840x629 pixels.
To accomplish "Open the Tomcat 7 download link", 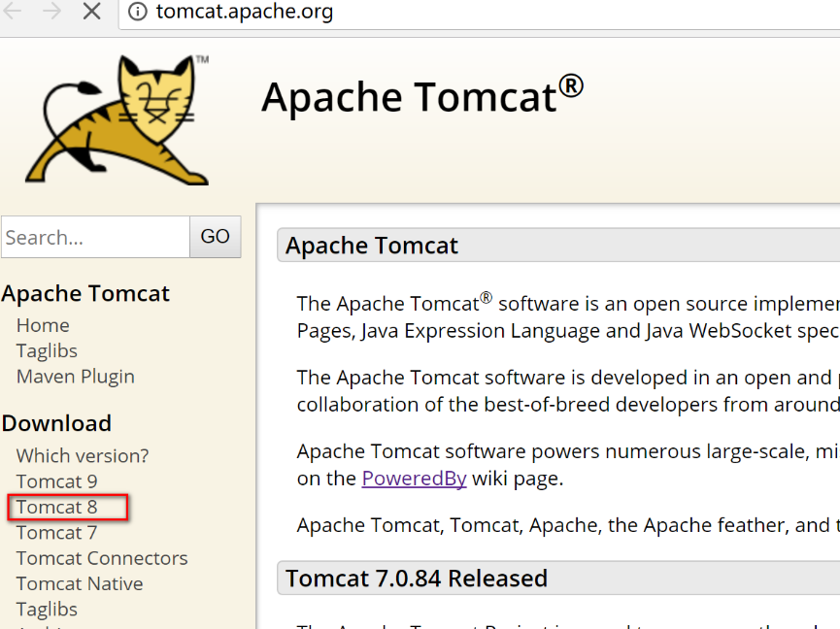I will click(56, 533).
